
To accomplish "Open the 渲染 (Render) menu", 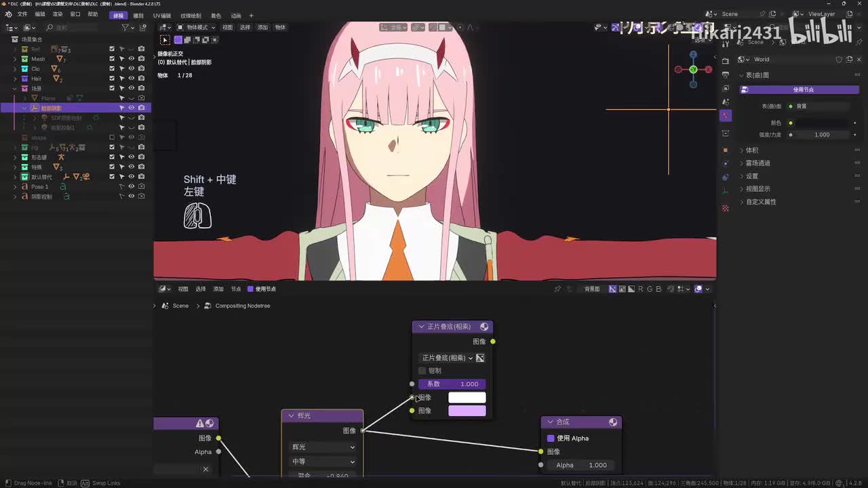I will pos(58,15).
